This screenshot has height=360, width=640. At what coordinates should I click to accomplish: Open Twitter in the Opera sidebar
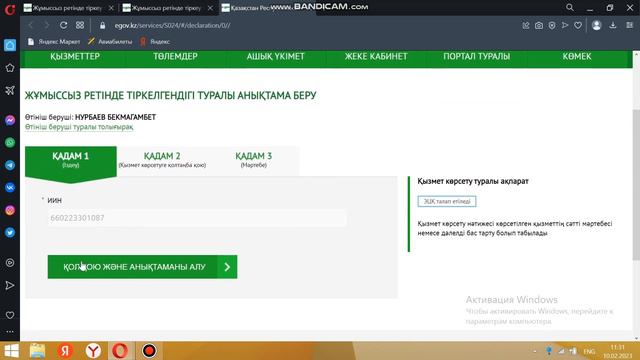click(10, 232)
